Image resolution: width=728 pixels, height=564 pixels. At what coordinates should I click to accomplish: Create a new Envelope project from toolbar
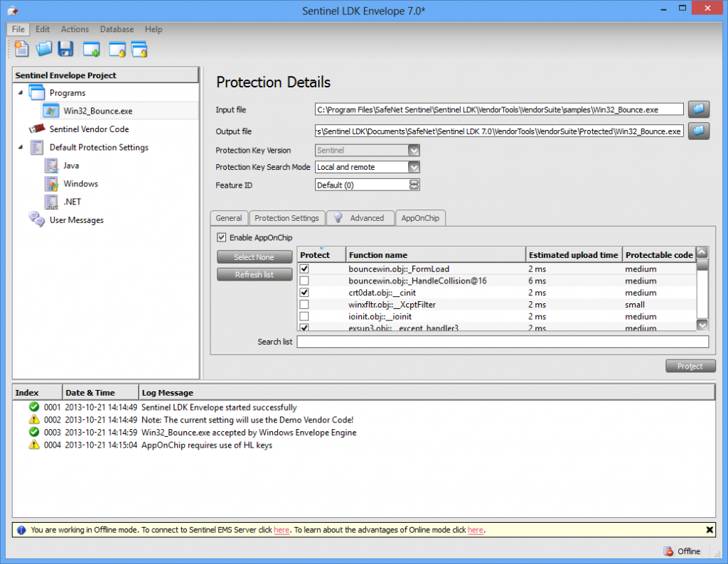[21, 49]
